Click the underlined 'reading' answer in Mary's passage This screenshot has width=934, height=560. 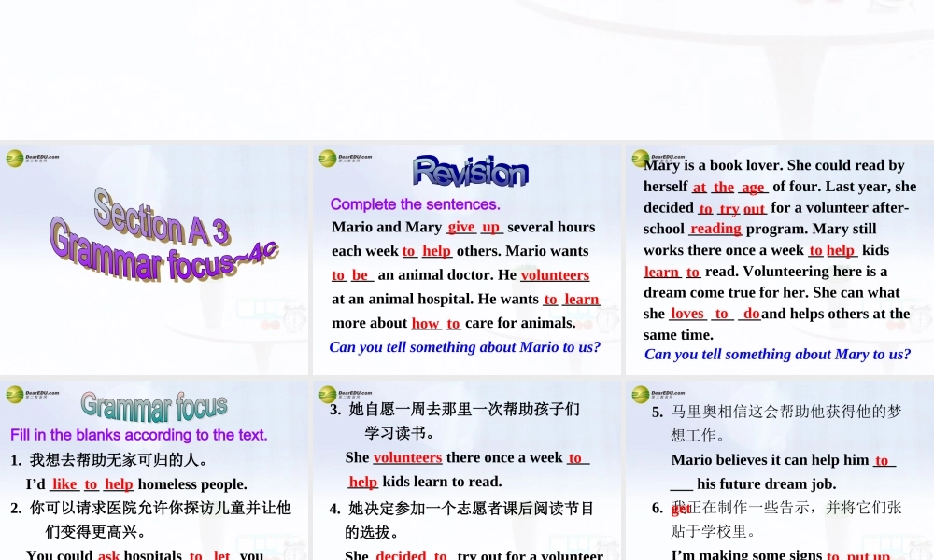pyautogui.click(x=715, y=229)
